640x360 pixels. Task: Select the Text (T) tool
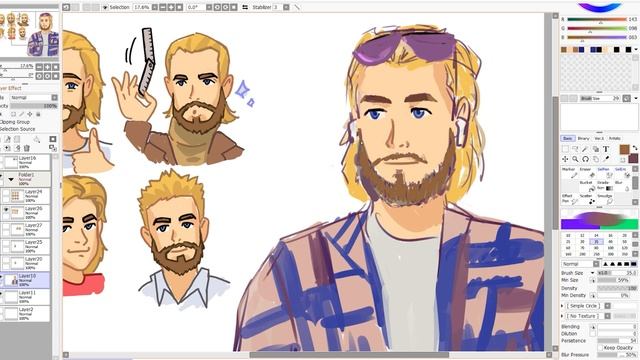(x=606, y=149)
